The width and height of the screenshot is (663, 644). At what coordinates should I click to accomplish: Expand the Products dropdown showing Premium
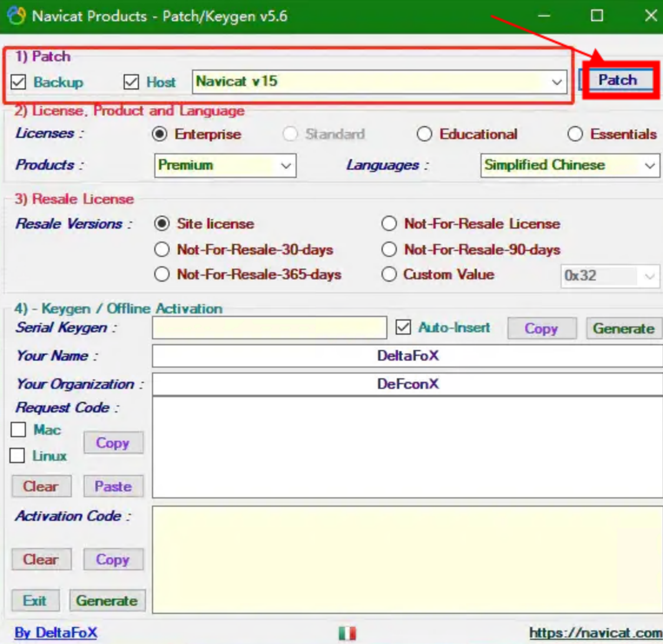pyautogui.click(x=225, y=165)
